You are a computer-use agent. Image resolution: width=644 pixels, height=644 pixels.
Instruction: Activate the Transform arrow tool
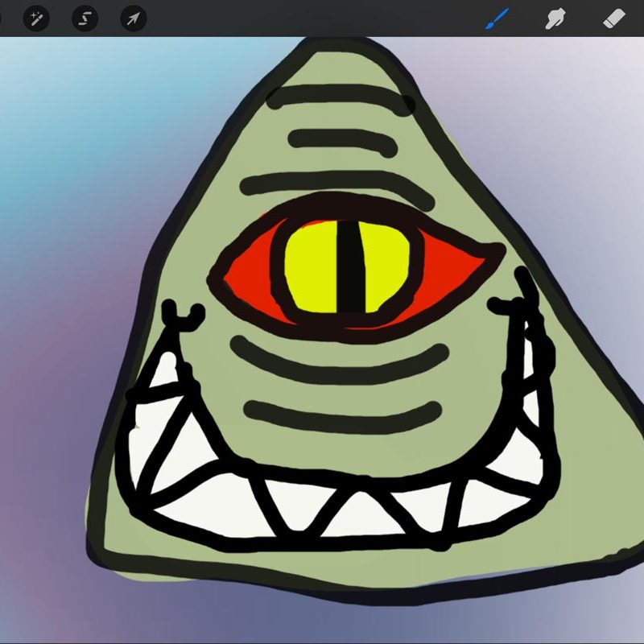point(133,19)
